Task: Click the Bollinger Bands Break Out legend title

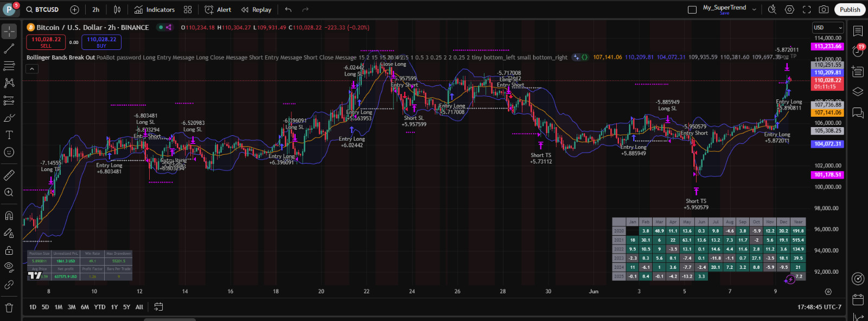Action: tap(61, 57)
